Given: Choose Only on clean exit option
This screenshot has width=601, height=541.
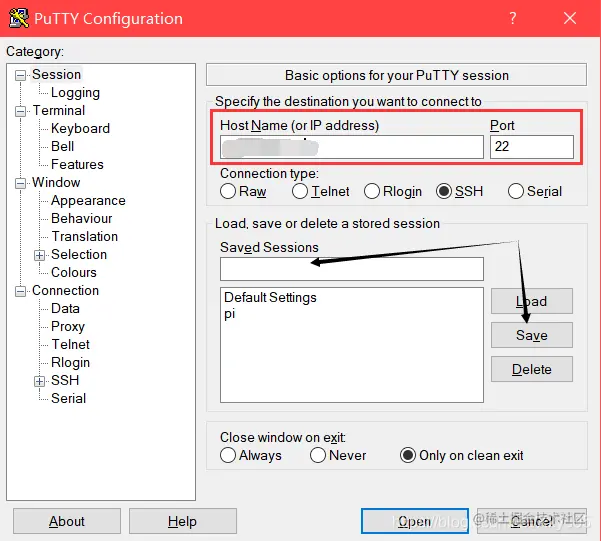Looking at the screenshot, I should pyautogui.click(x=407, y=455).
